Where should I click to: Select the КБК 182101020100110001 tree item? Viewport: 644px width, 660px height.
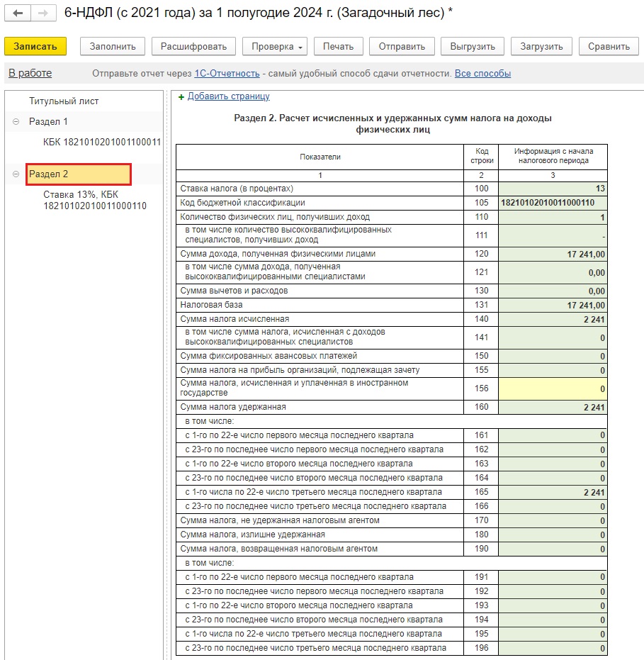click(102, 142)
